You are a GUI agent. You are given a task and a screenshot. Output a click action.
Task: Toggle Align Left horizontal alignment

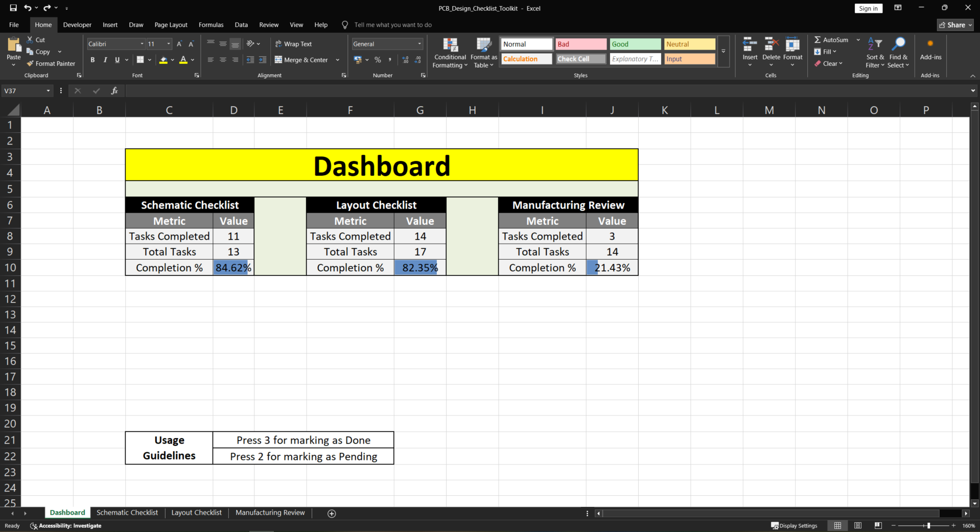click(211, 60)
